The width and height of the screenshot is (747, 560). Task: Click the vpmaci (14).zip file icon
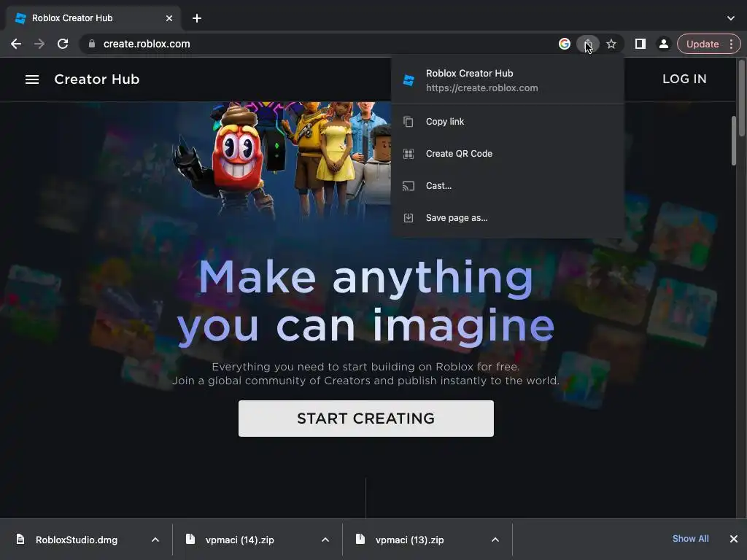pyautogui.click(x=190, y=539)
